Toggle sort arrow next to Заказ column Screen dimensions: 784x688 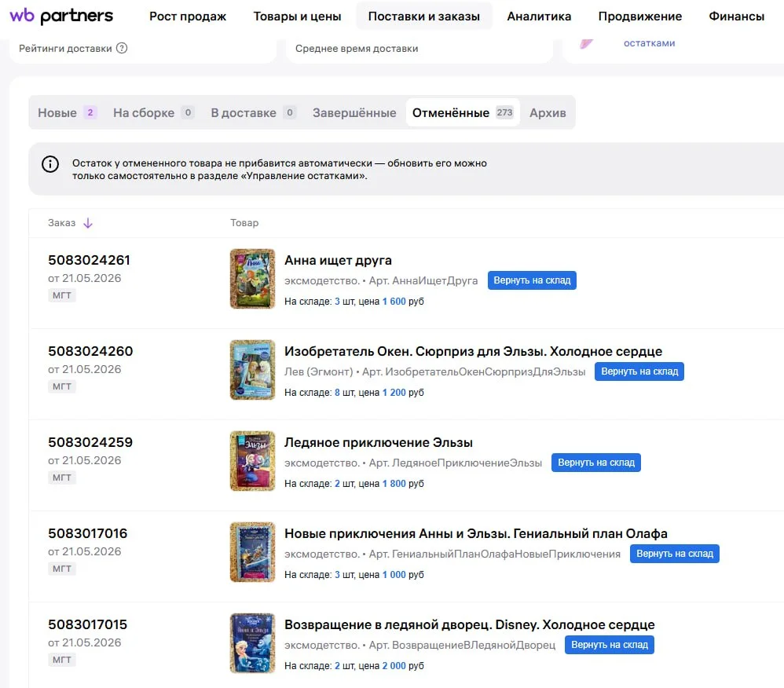88,223
